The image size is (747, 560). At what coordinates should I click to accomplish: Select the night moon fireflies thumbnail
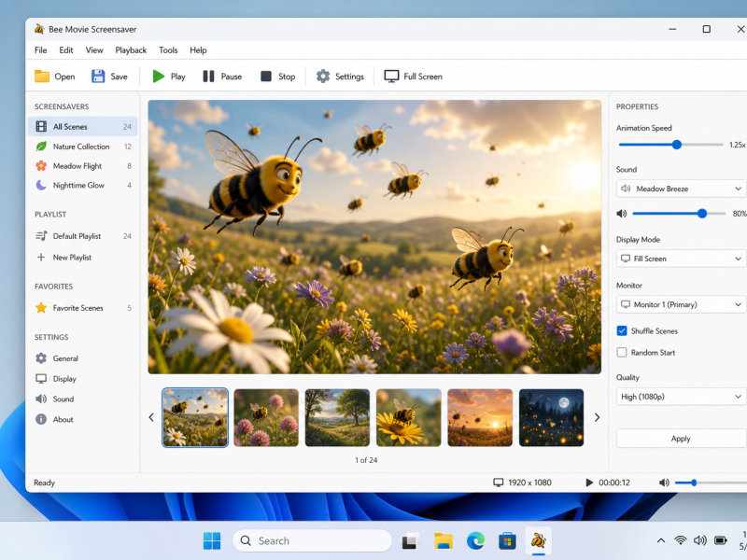click(551, 417)
